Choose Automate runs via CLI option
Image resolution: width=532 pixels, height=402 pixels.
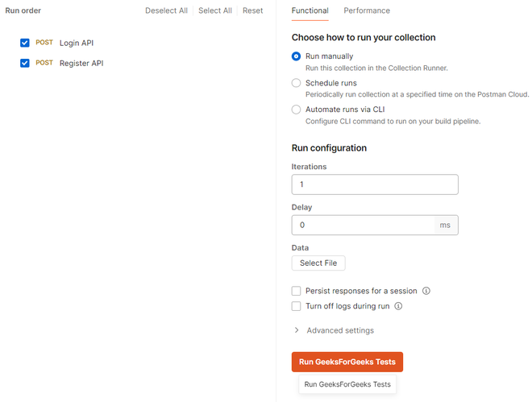click(x=297, y=110)
